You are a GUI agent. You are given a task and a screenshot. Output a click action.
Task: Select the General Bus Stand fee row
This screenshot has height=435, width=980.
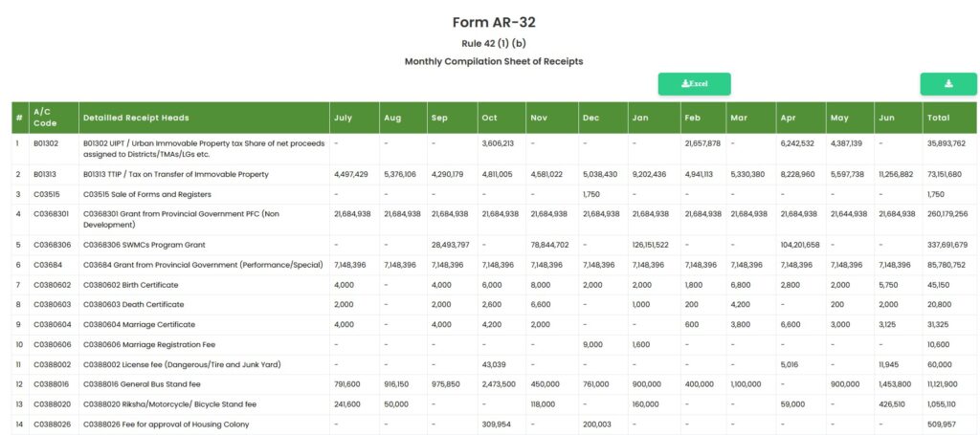point(494,384)
